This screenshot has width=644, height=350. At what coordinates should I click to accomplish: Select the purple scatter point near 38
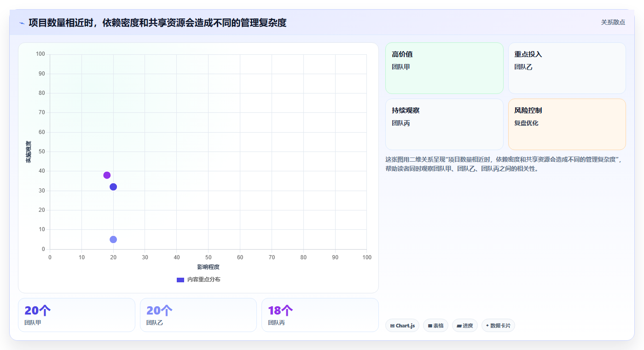[107, 175]
